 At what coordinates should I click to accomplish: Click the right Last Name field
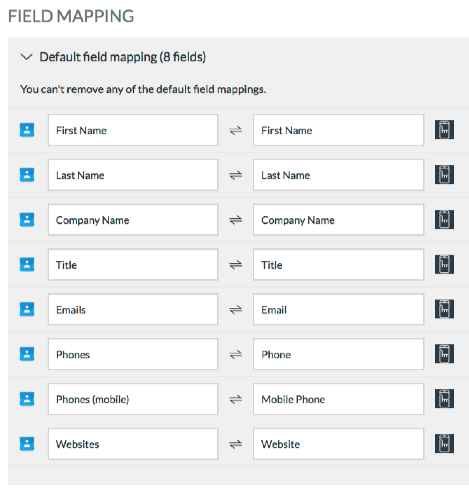coord(338,175)
